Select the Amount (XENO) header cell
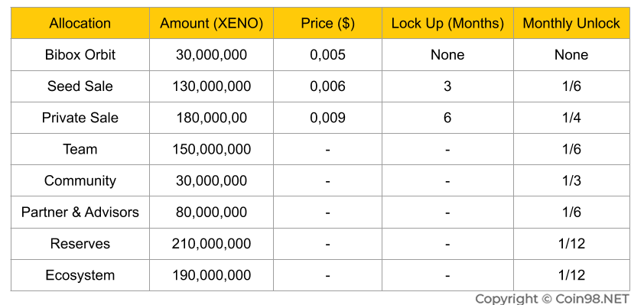 click(212, 24)
